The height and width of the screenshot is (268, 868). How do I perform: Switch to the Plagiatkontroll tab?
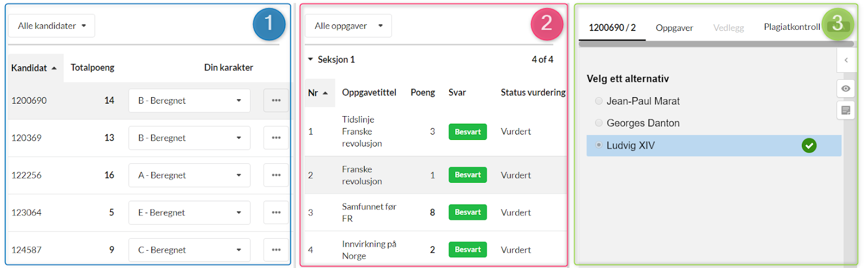(792, 27)
